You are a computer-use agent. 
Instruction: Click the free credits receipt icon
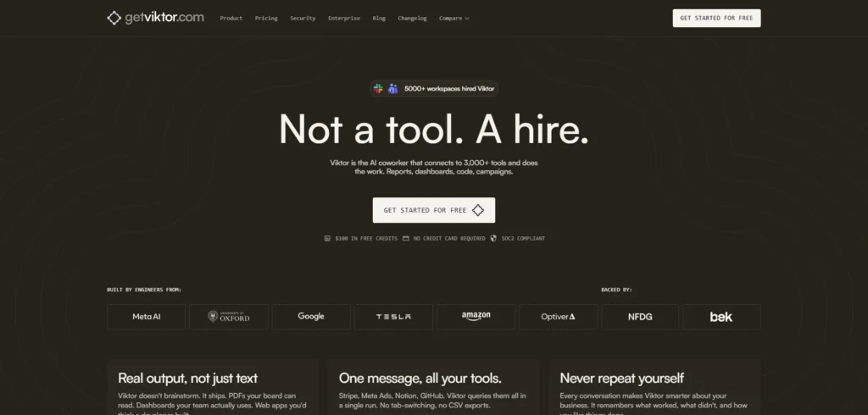[x=327, y=239]
